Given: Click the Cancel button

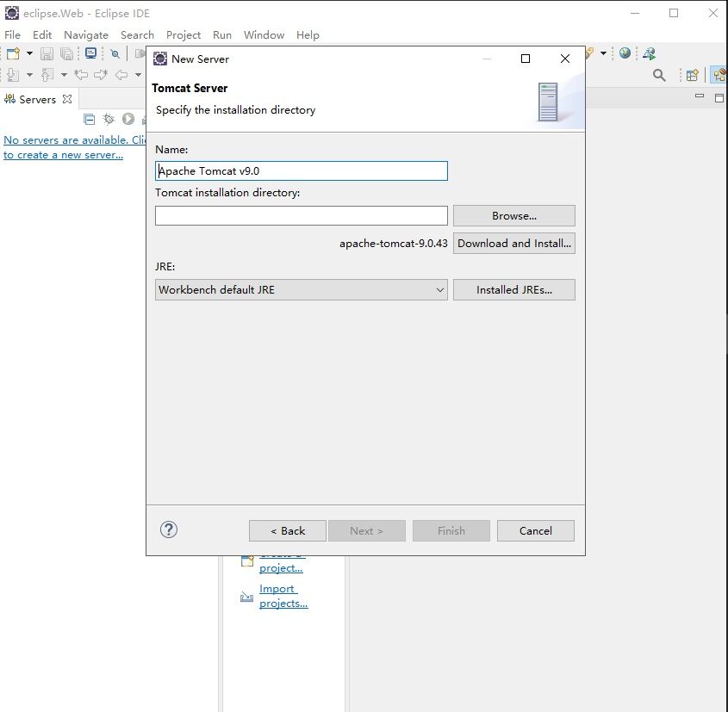Looking at the screenshot, I should tap(535, 530).
